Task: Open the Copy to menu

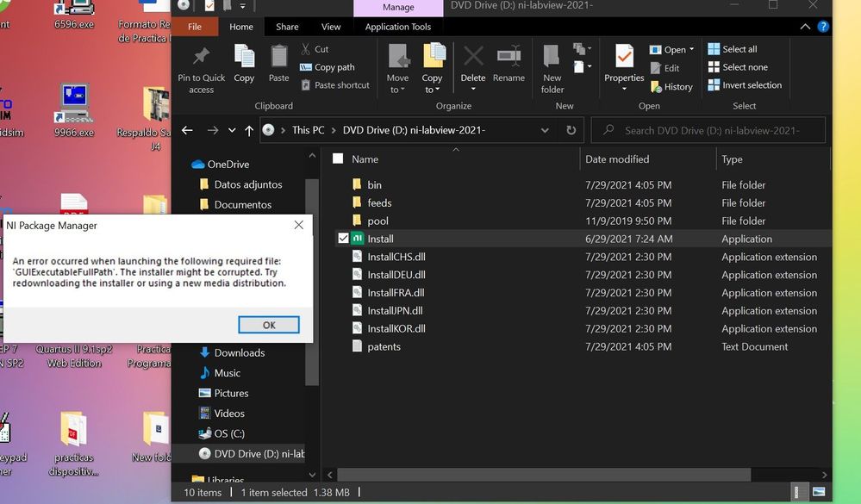Action: tap(433, 69)
